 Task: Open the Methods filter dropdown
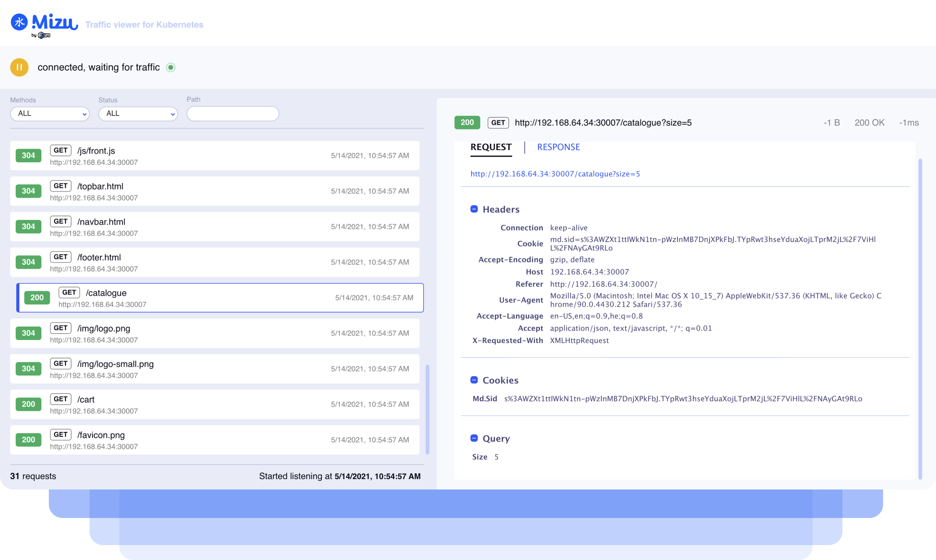click(50, 114)
